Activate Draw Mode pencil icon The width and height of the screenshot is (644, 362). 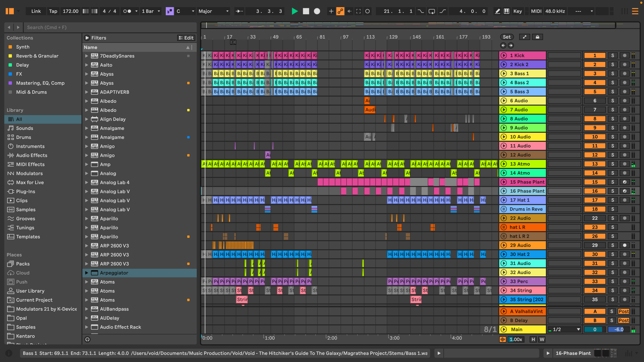pos(497,11)
